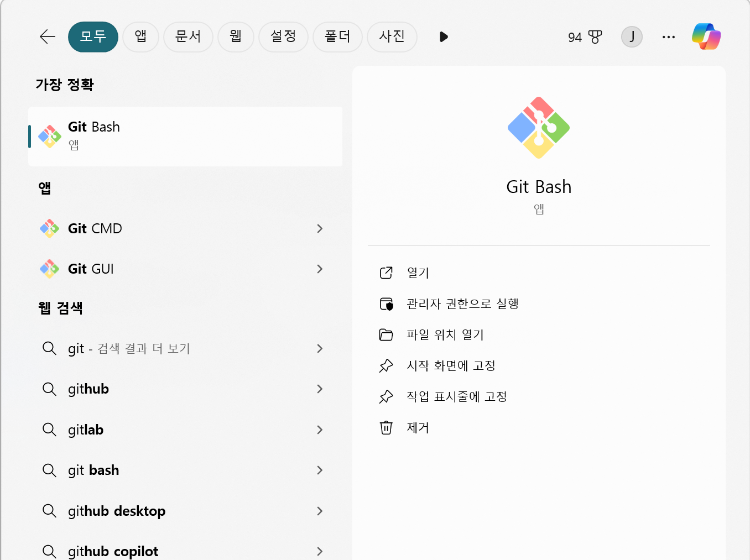Expand the github desktop suggestion chevron

320,511
